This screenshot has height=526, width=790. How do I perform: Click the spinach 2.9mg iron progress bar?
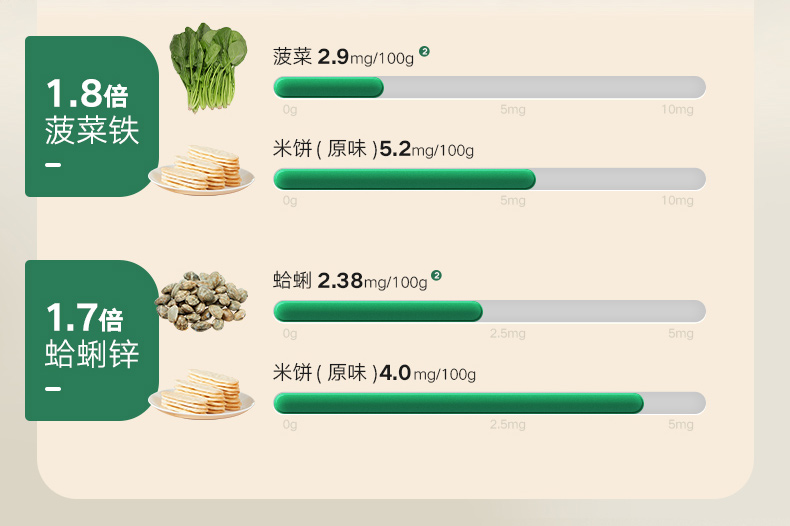pyautogui.click(x=489, y=87)
